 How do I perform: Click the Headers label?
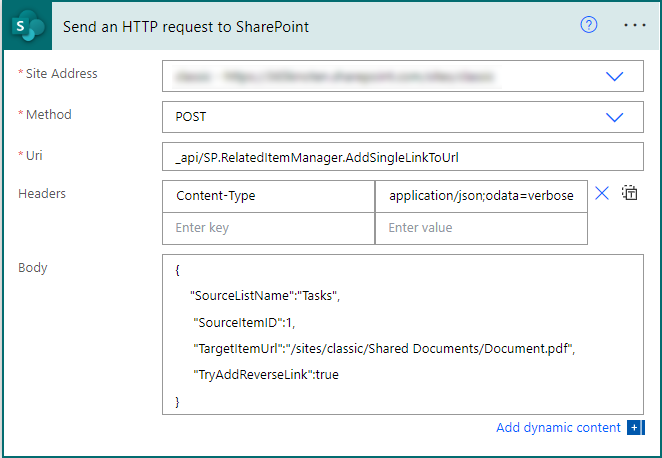[x=42, y=194]
